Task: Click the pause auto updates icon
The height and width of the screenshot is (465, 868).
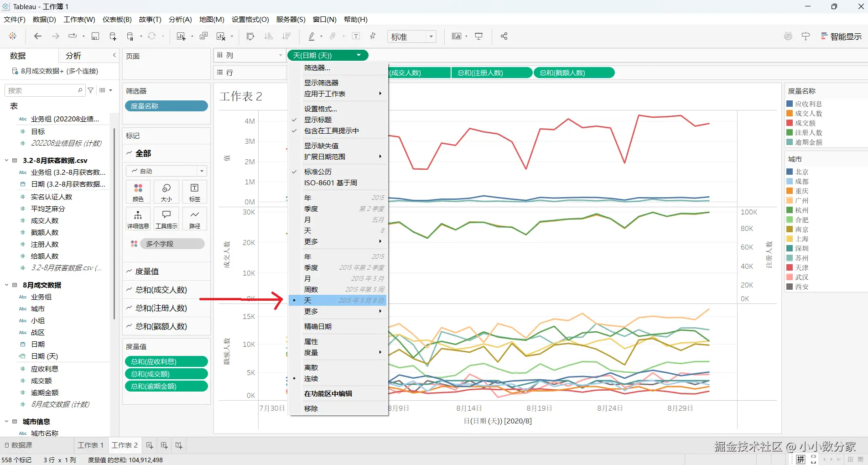Action: pos(130,36)
